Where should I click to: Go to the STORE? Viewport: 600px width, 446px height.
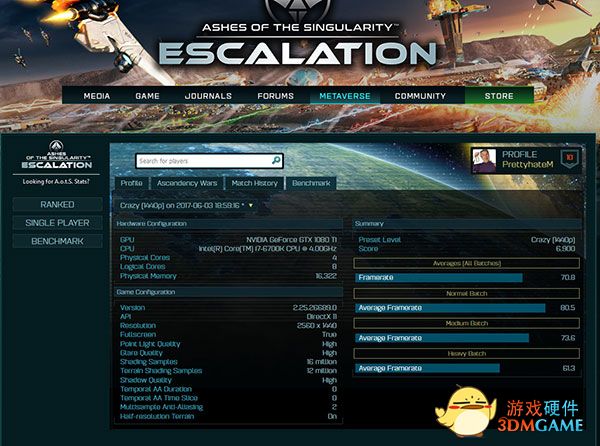coord(499,96)
